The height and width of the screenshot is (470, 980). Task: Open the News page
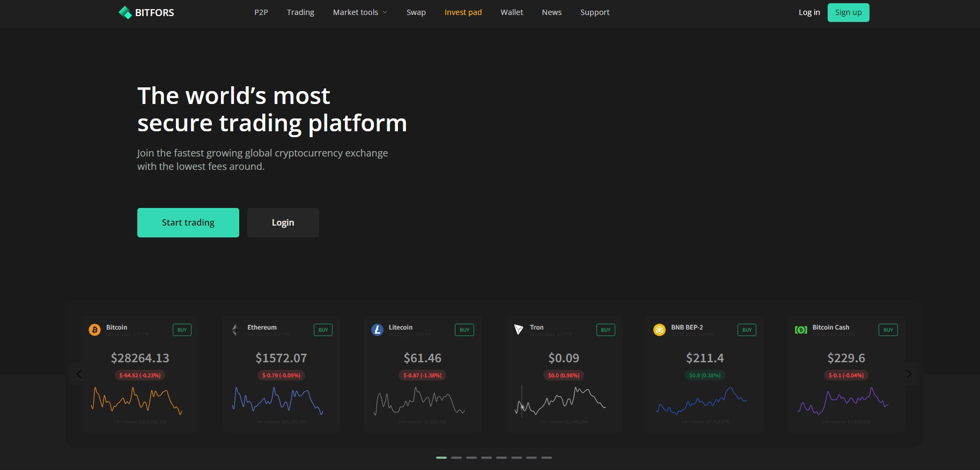tap(551, 12)
